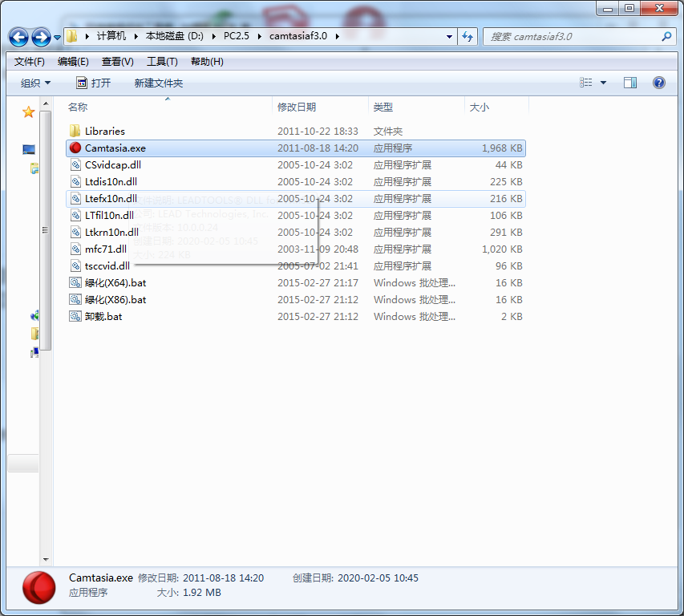The width and height of the screenshot is (684, 616).
Task: Expand the change view options arrow
Action: (x=603, y=83)
